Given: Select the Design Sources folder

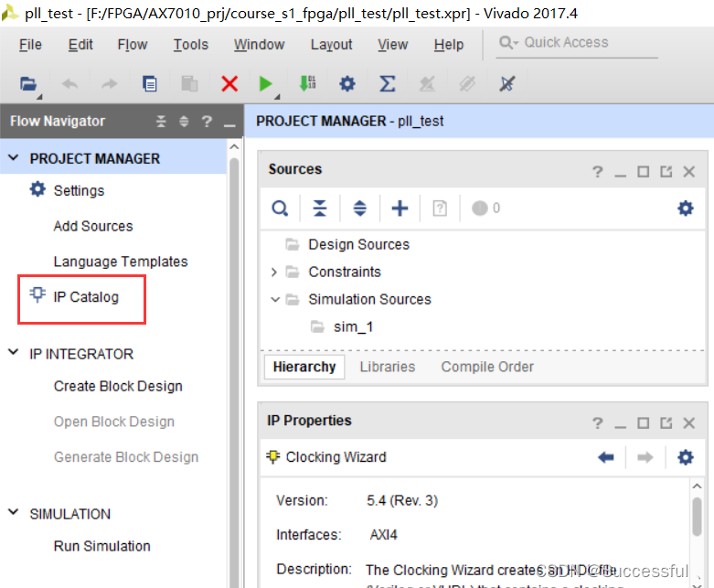Looking at the screenshot, I should 358,244.
